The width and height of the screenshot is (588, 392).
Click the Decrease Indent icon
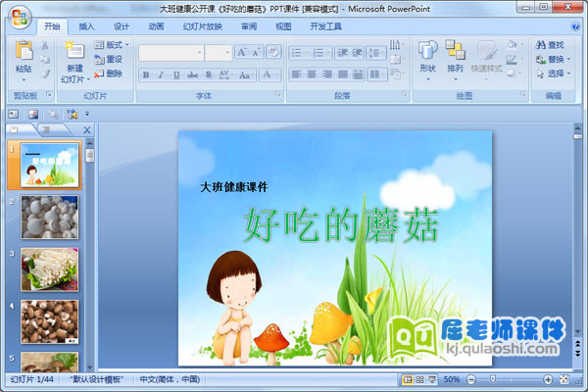tap(342, 53)
